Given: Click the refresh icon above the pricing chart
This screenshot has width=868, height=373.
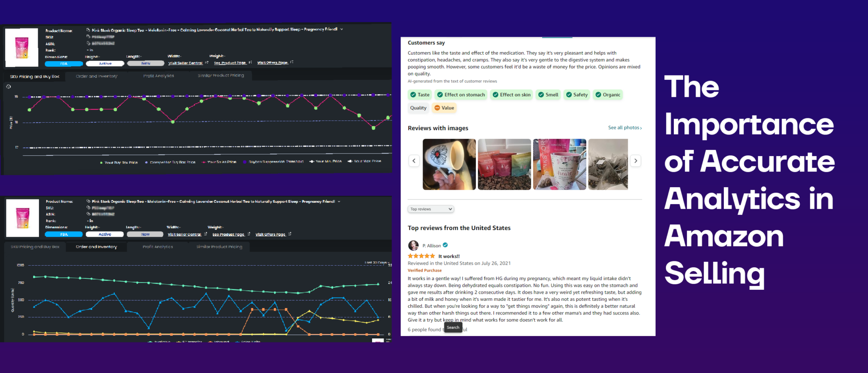Looking at the screenshot, I should pyautogui.click(x=8, y=87).
